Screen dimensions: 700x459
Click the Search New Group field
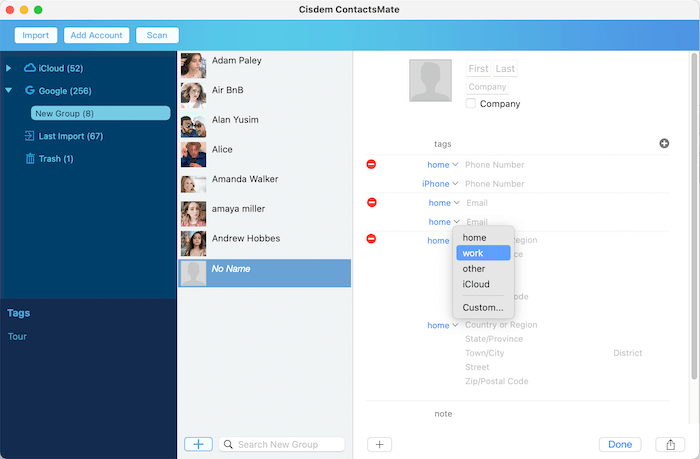(282, 444)
